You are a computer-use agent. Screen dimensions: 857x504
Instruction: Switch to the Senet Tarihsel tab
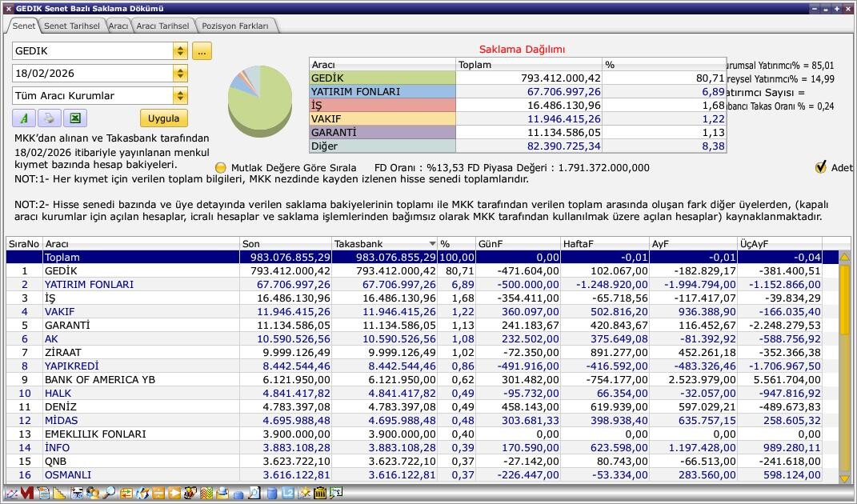(71, 26)
